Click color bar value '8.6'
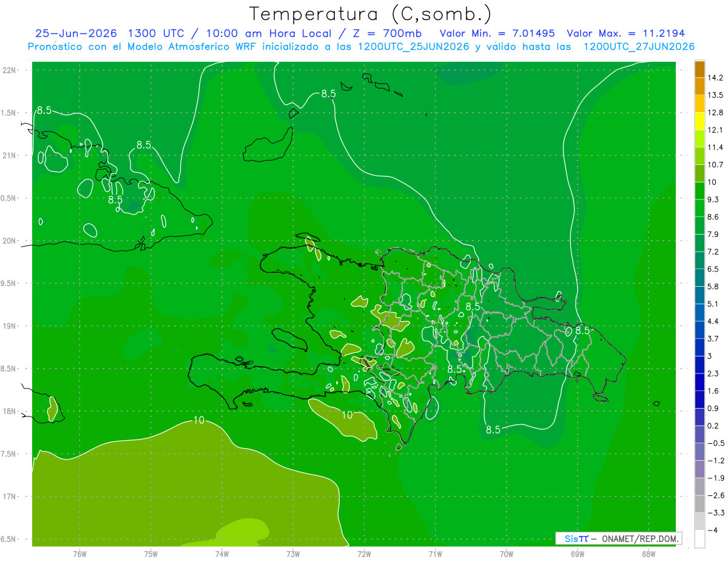The height and width of the screenshot is (562, 728). [x=713, y=217]
